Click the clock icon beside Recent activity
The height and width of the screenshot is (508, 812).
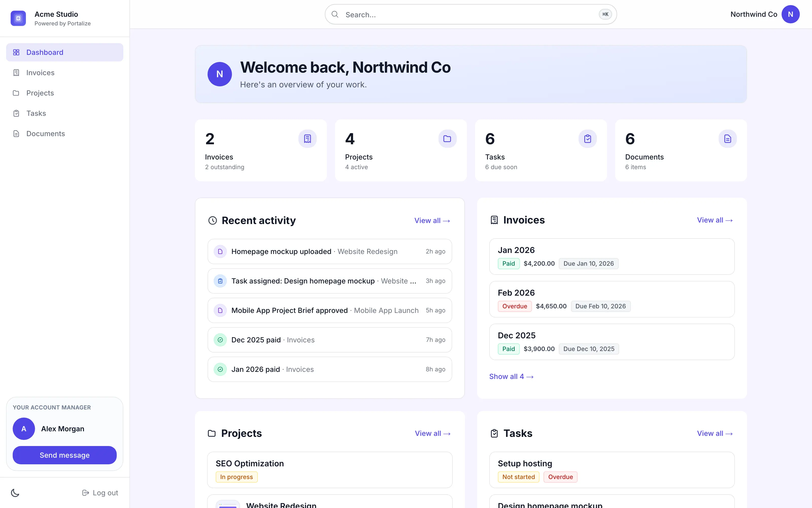tap(212, 220)
